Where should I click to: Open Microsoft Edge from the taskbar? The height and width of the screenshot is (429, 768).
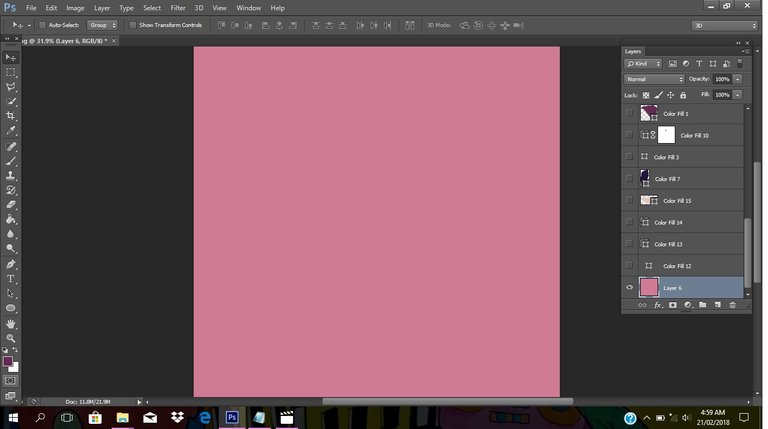tap(205, 417)
